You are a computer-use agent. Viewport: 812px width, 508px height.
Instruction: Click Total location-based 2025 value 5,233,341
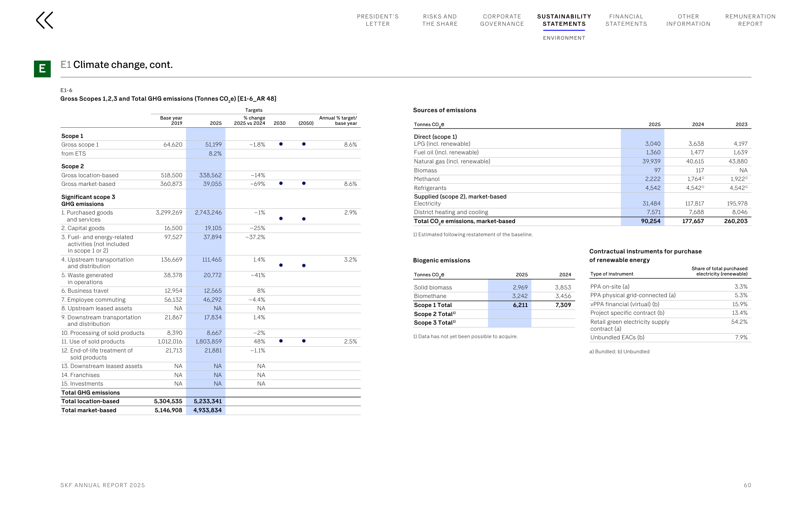pyautogui.click(x=208, y=401)
